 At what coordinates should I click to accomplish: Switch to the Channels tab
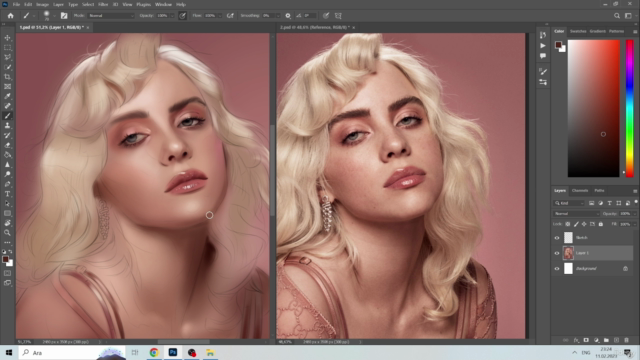pos(580,191)
